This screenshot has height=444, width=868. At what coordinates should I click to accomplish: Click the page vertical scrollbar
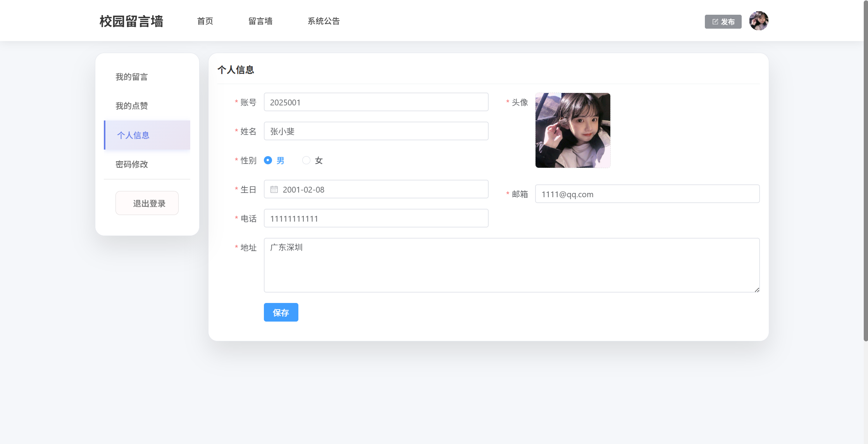865,170
